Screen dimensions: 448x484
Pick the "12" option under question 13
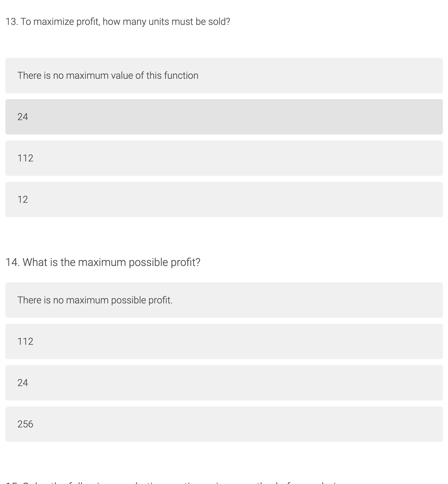tap(224, 199)
